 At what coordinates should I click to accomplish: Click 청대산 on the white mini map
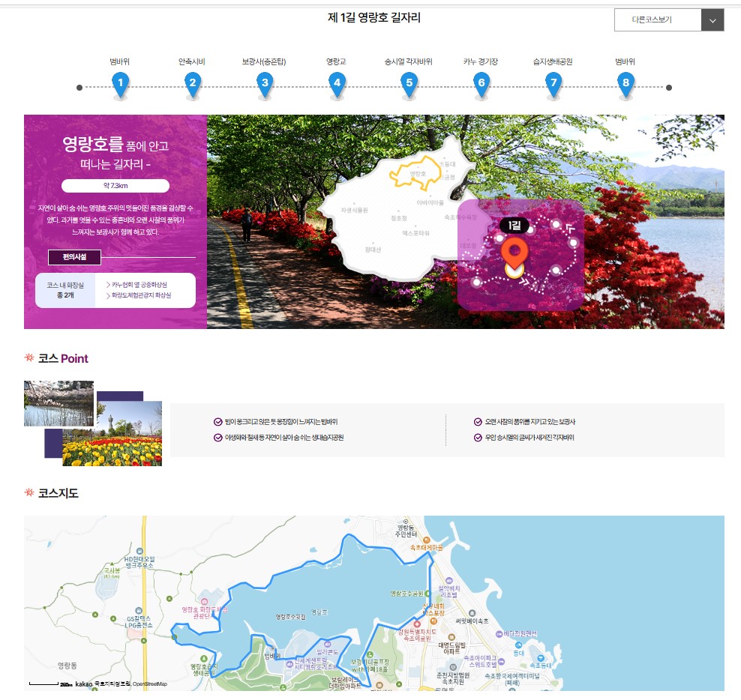(x=373, y=250)
